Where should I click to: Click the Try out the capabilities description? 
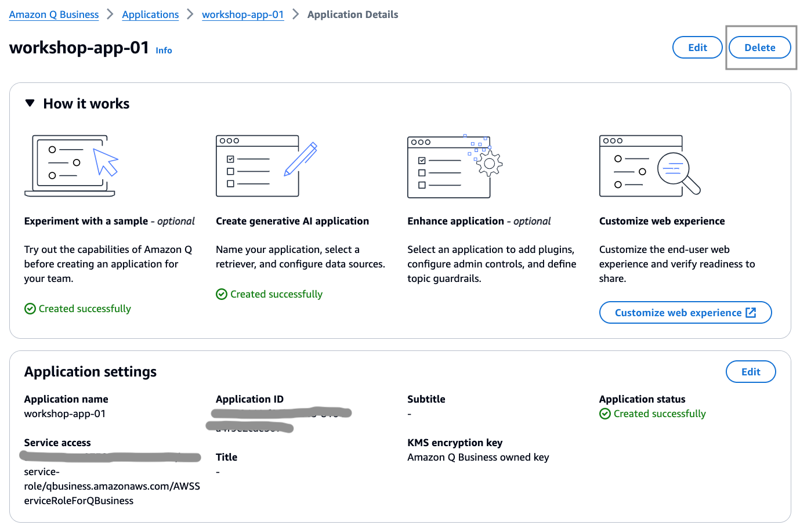click(x=108, y=264)
